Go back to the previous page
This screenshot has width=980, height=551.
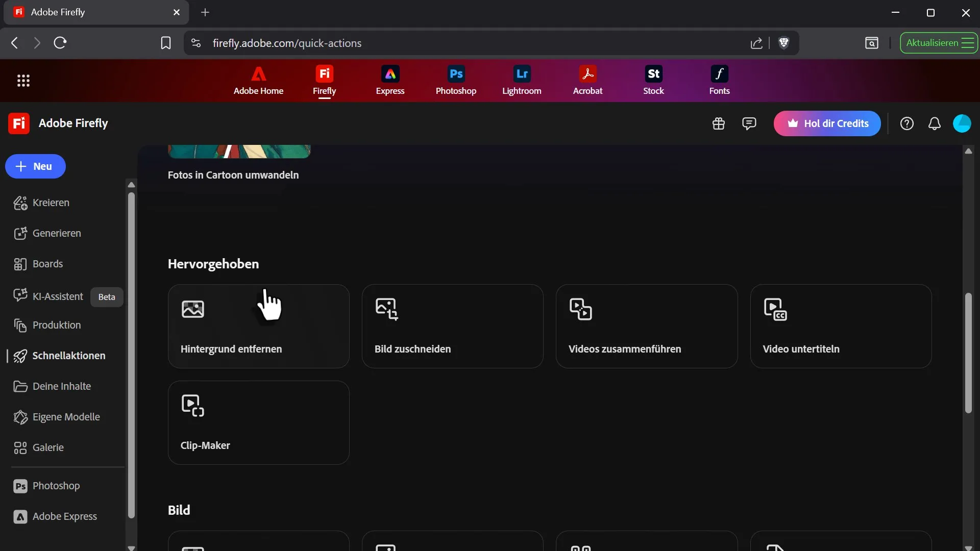pos(15,43)
